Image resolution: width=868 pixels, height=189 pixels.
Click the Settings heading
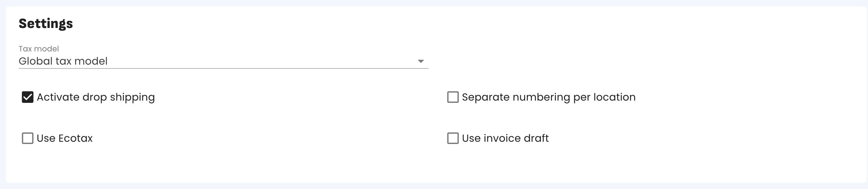point(46,24)
